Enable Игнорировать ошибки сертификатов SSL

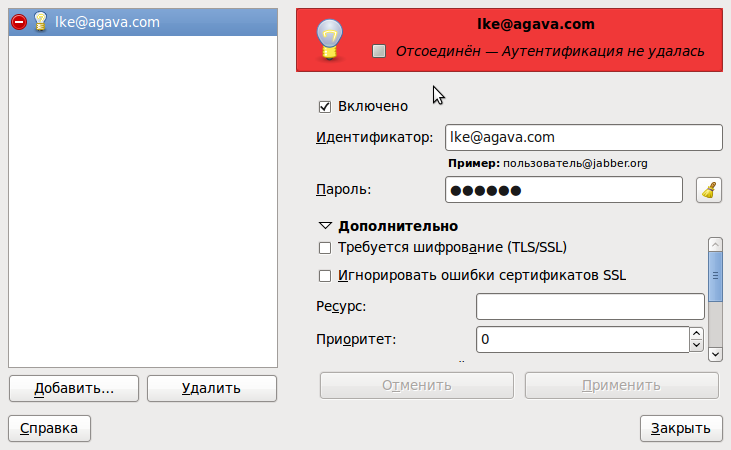[x=324, y=275]
